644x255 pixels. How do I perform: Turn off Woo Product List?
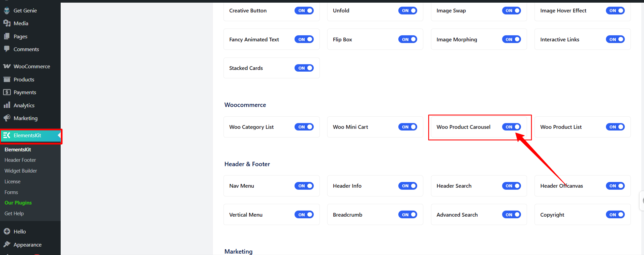tap(615, 127)
